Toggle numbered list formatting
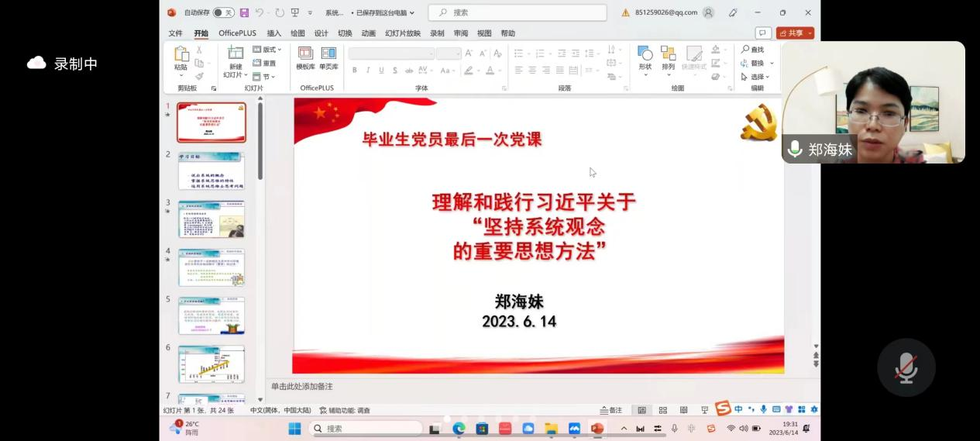 point(540,53)
